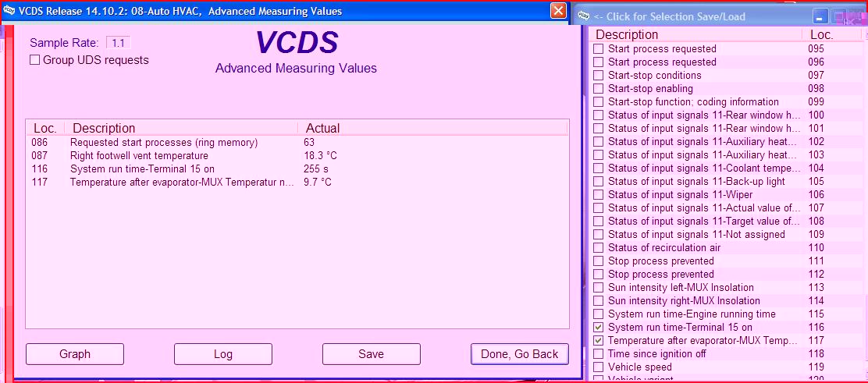Check Status of input signals 11-Back-up light
868x383 pixels.
pos(599,182)
